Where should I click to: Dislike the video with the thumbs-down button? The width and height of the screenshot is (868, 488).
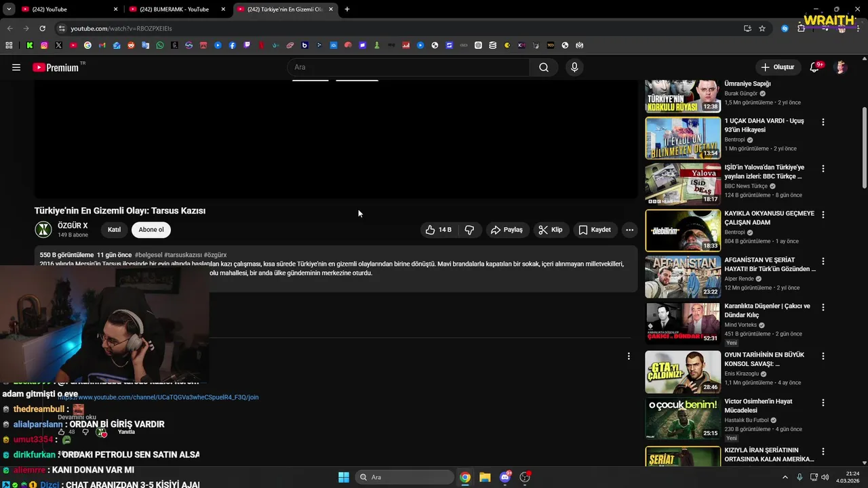(469, 230)
